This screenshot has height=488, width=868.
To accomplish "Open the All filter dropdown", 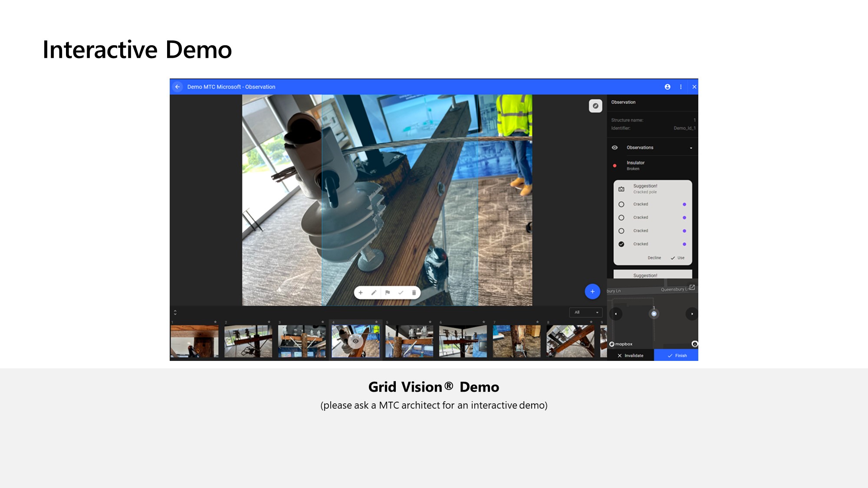I will pos(586,312).
